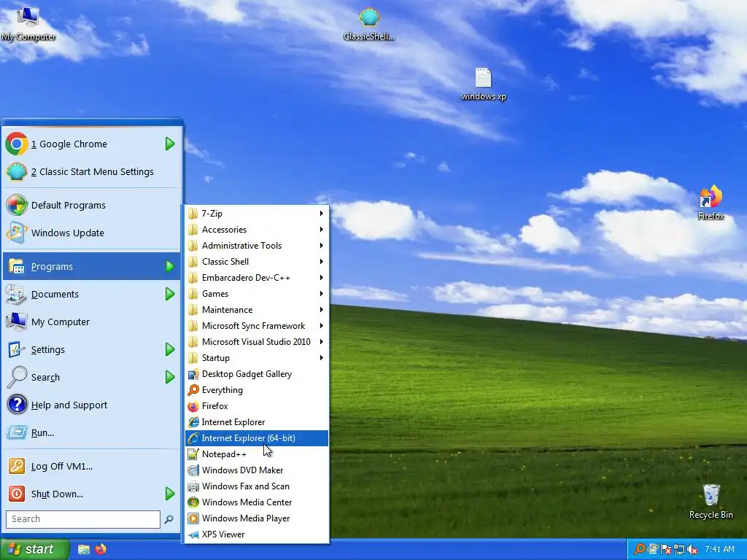Launch Windows Media Center

(257, 502)
